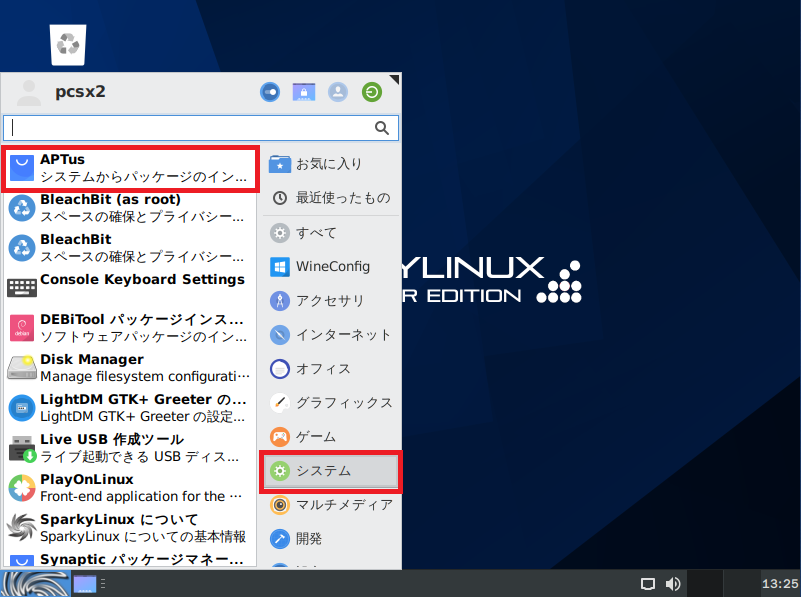Launch PlayOnLinux
The width and height of the screenshot is (801, 597).
[x=130, y=488]
